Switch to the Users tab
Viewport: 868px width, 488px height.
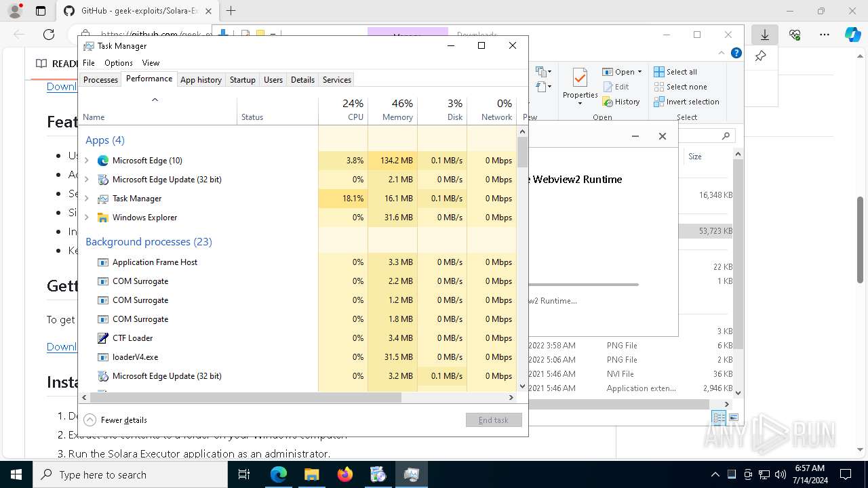[273, 80]
